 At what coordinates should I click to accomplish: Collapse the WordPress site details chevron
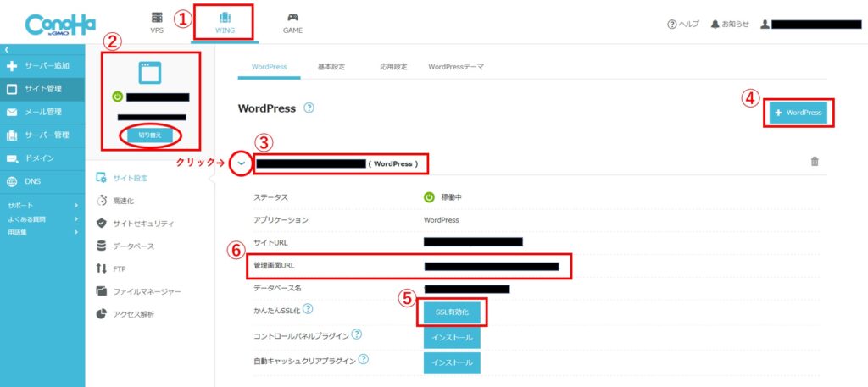click(x=241, y=163)
